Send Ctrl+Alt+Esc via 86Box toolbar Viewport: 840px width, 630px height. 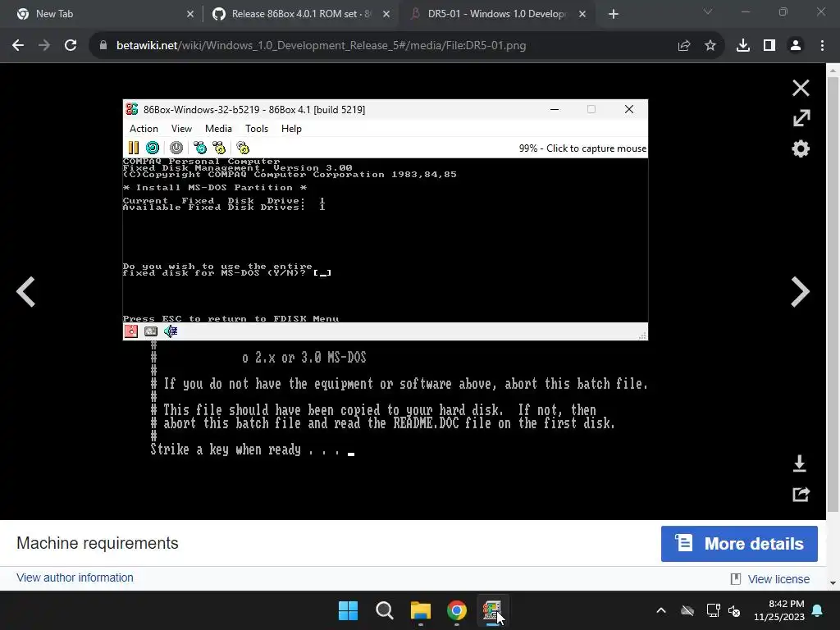click(219, 148)
